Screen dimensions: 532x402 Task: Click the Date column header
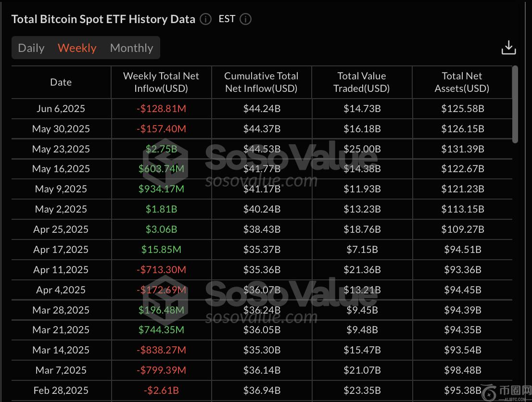point(61,82)
